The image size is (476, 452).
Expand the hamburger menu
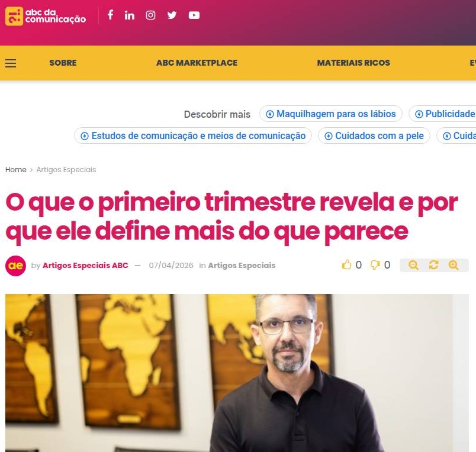click(x=11, y=63)
